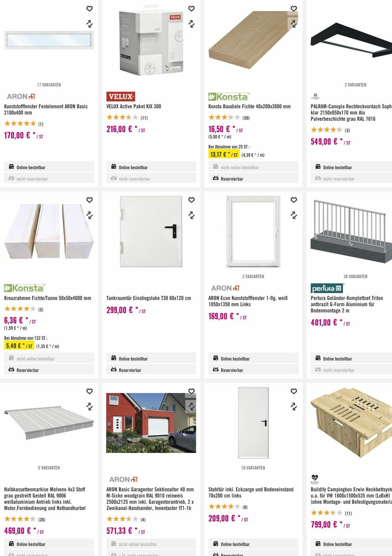Click the Pertura brand logo

pos(327,288)
